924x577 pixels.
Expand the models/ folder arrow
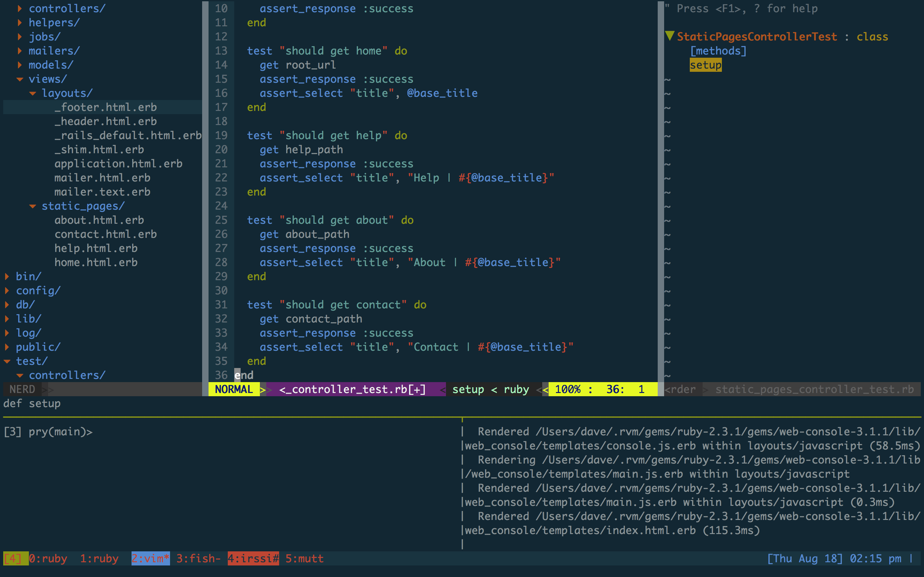coord(20,65)
